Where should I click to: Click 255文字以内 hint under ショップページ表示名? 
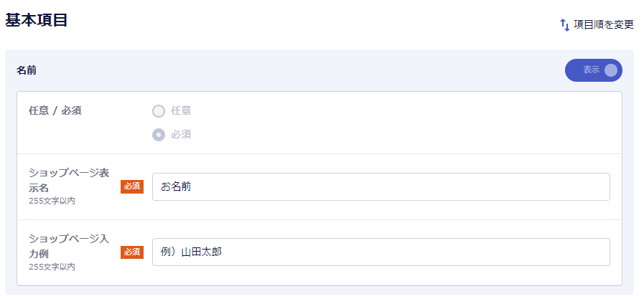point(52,201)
